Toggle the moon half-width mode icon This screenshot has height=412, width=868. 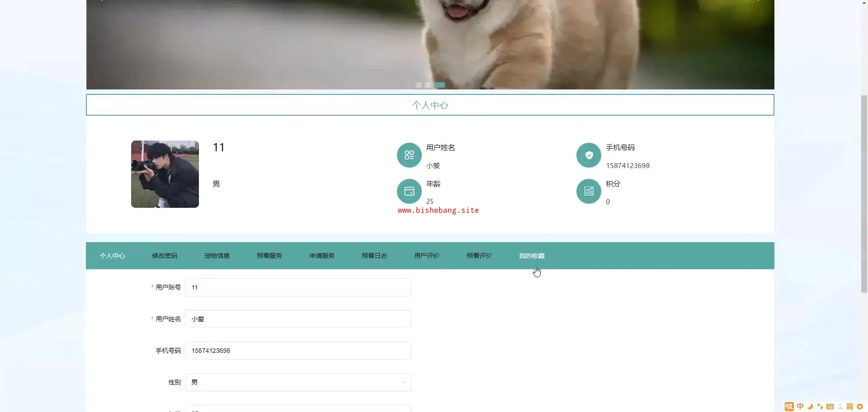810,407
